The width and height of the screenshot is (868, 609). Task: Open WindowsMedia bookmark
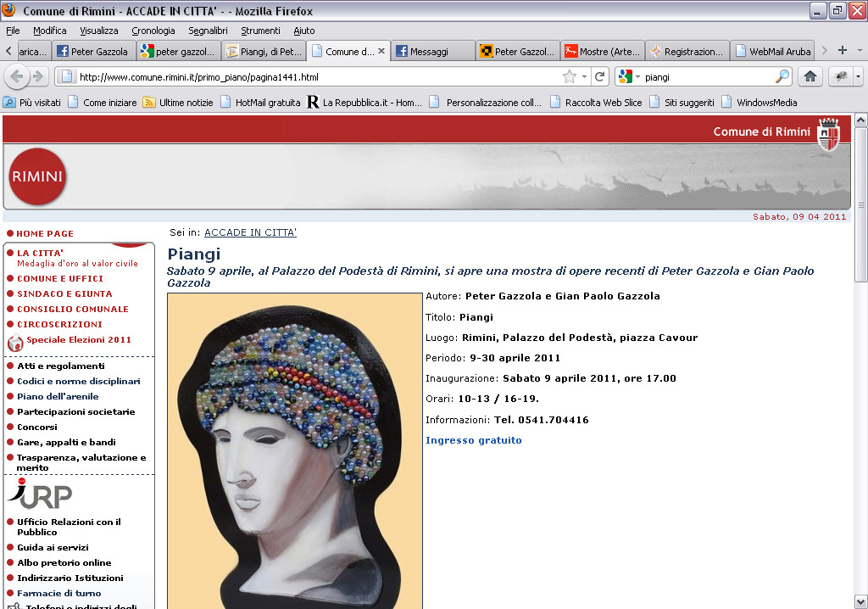(x=759, y=103)
